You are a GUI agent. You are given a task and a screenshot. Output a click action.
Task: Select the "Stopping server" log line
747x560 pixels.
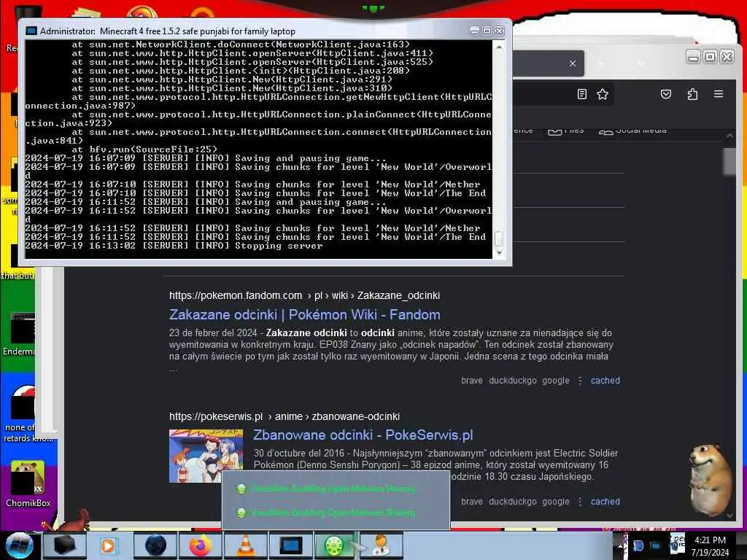tap(174, 246)
